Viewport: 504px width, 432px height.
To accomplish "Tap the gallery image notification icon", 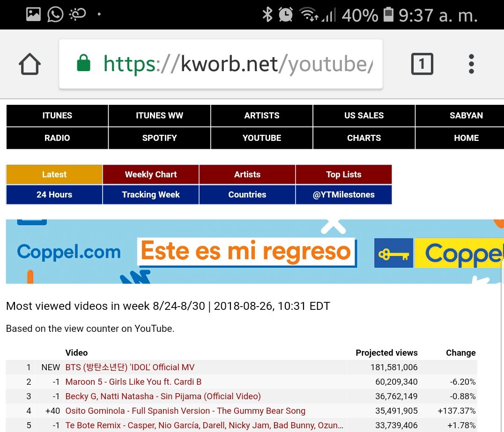I will 33,14.
